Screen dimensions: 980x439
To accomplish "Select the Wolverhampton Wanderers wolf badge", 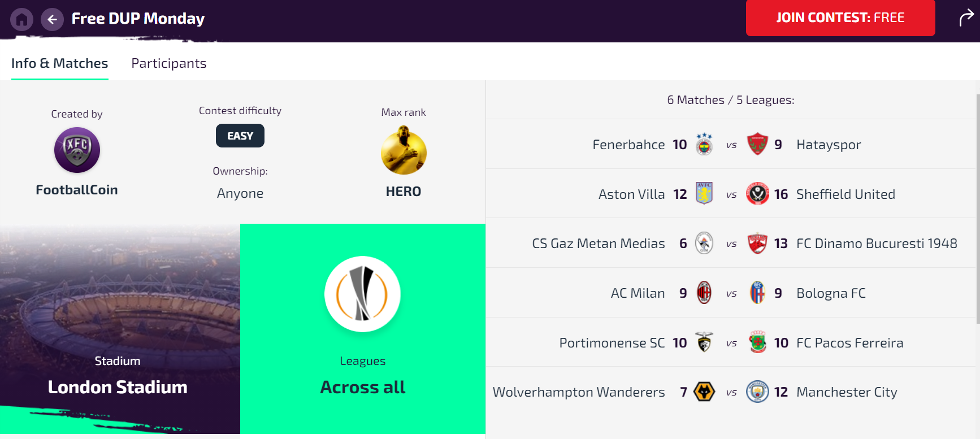I will 704,392.
